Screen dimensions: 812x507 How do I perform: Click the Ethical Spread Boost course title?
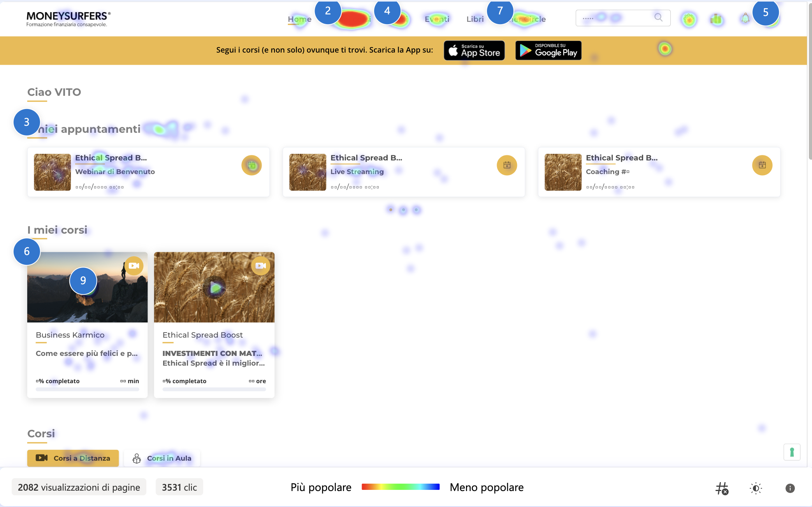202,335
